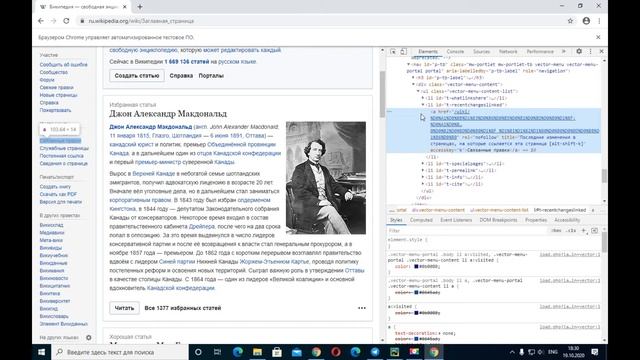Open the Event Listeners tab
Viewport: 640px width, 360px height.
coord(456,220)
